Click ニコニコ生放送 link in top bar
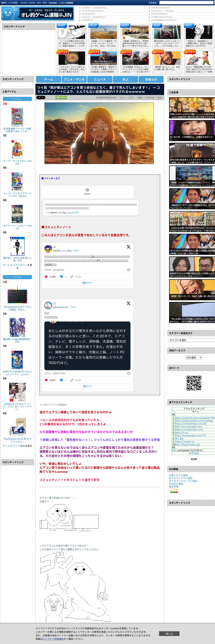The height and width of the screenshot is (644, 215). coord(66,3)
